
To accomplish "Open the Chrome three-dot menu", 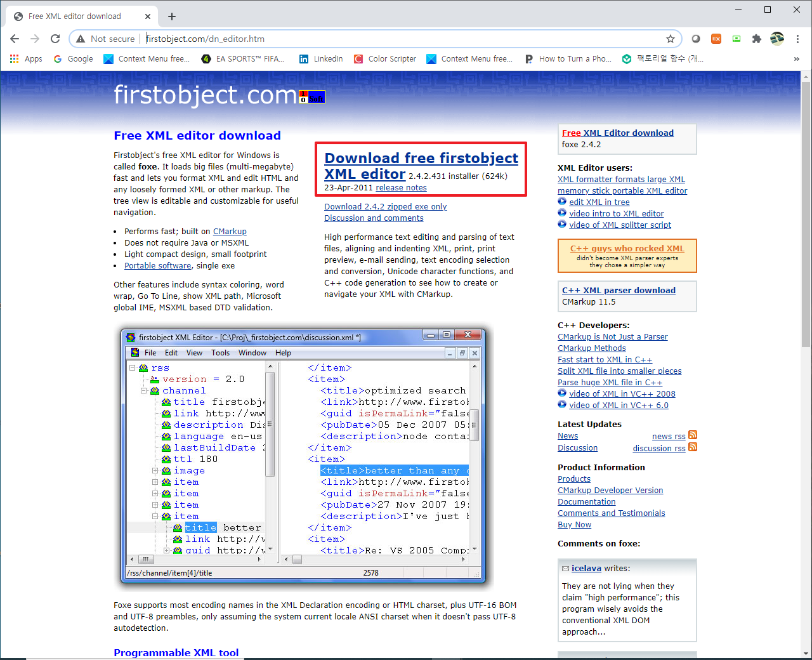I will tap(797, 39).
